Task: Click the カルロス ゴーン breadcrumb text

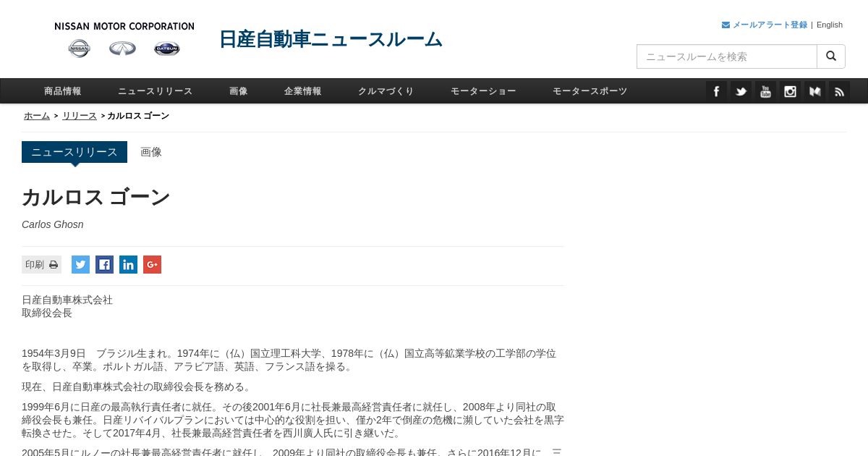Action: point(138,116)
